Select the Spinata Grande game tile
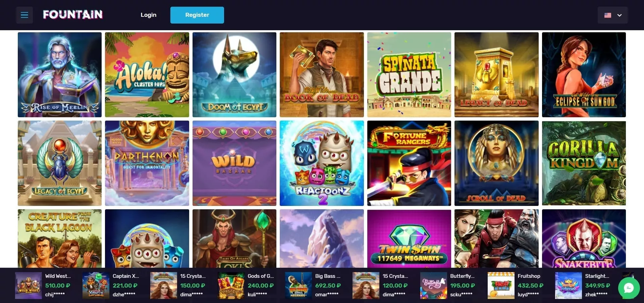644x303 pixels. [x=409, y=75]
